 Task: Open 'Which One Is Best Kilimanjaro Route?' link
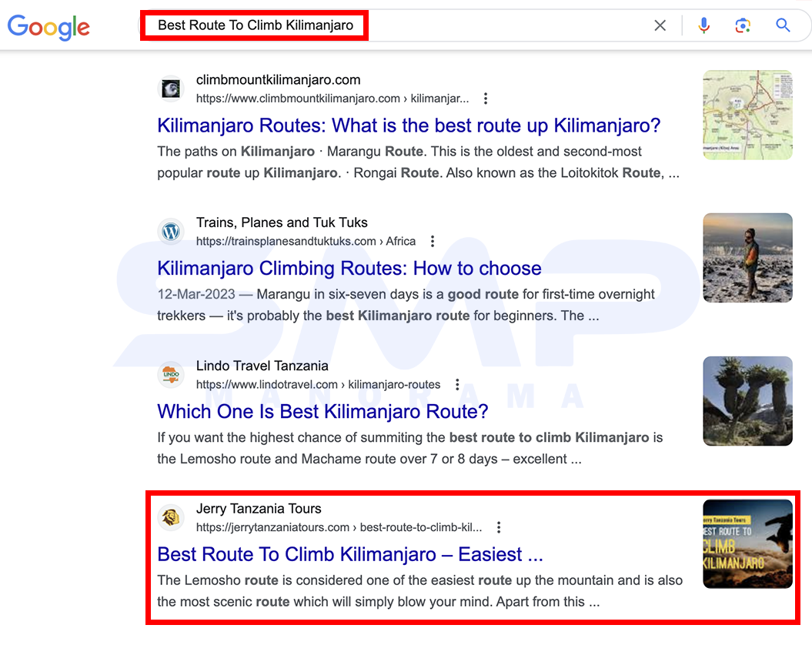pos(322,411)
